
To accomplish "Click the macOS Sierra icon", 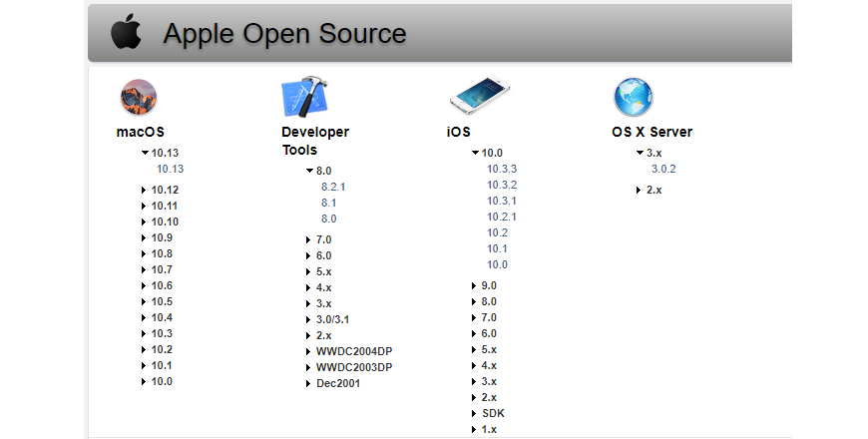I will 139,98.
